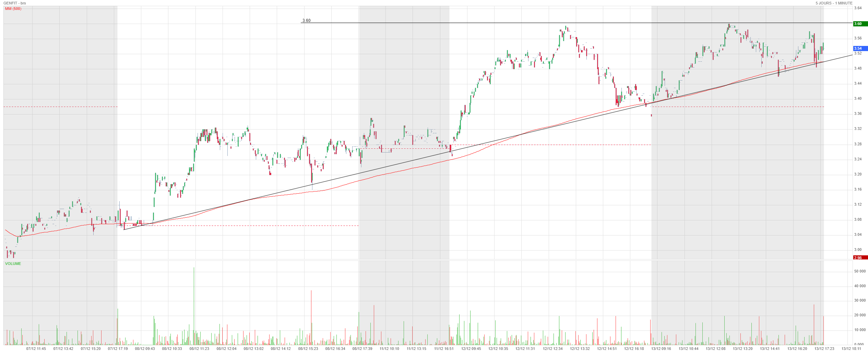
Task: Click the 40 000 volume axis value
Action: tap(860, 286)
